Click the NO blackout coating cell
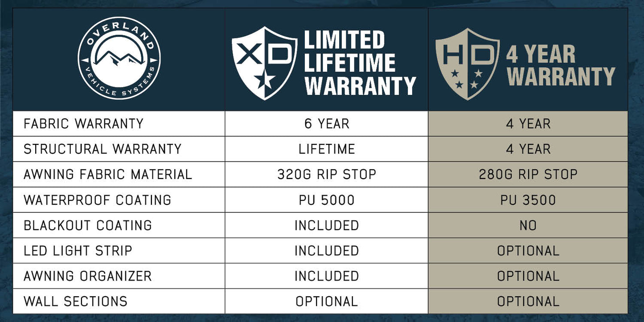Image resolution: width=644 pixels, height=322 pixels. (x=528, y=225)
